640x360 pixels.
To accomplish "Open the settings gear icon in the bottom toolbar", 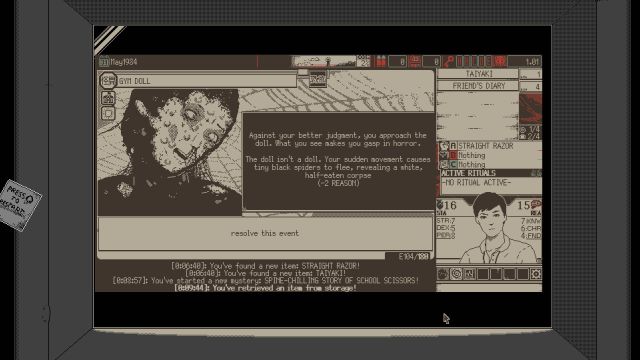I will (x=536, y=274).
